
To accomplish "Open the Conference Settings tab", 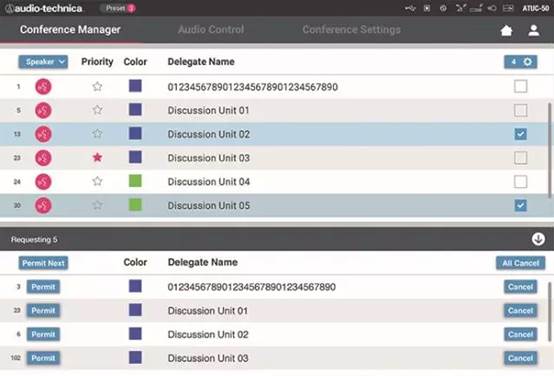I will pyautogui.click(x=351, y=29).
